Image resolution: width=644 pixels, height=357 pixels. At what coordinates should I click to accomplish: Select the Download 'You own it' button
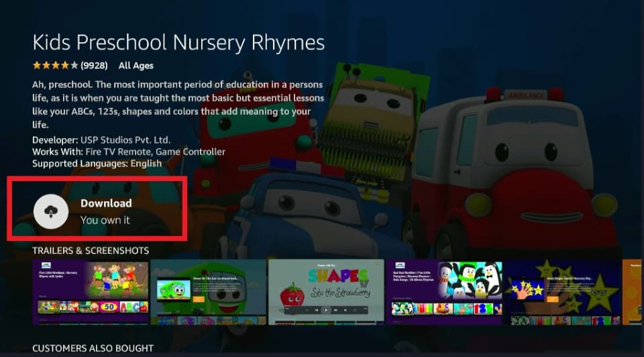click(97, 209)
